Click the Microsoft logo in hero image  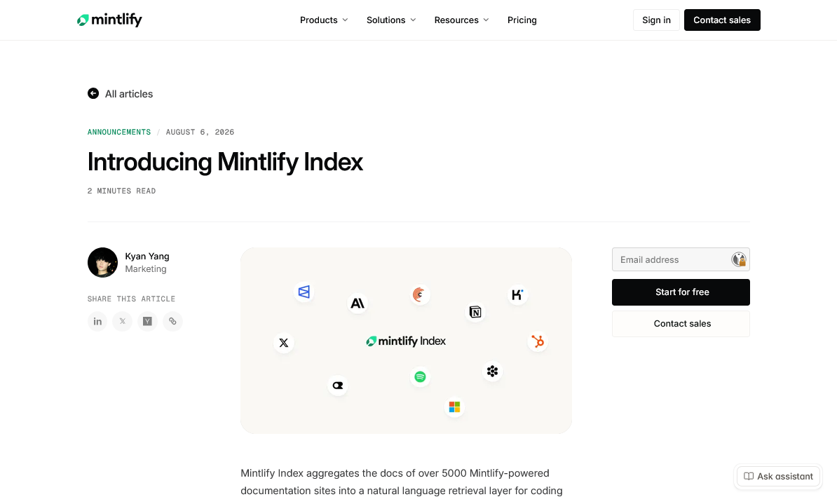tap(454, 407)
